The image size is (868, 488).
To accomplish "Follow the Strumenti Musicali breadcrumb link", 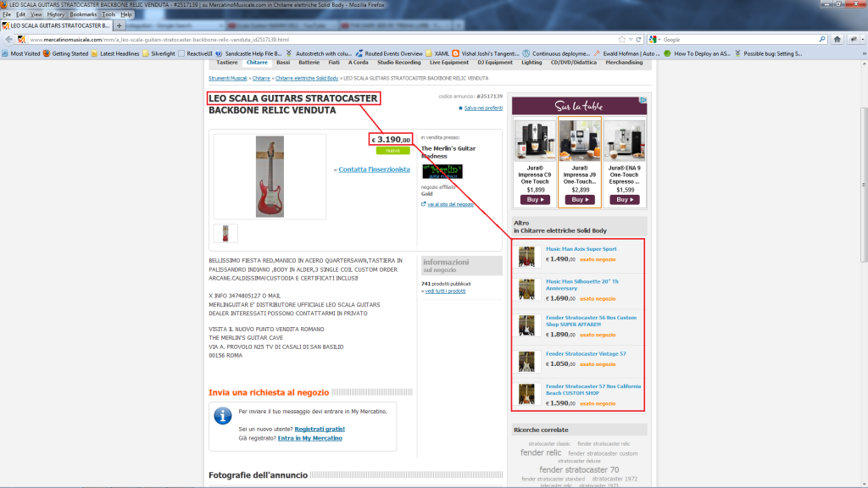I will click(x=227, y=79).
